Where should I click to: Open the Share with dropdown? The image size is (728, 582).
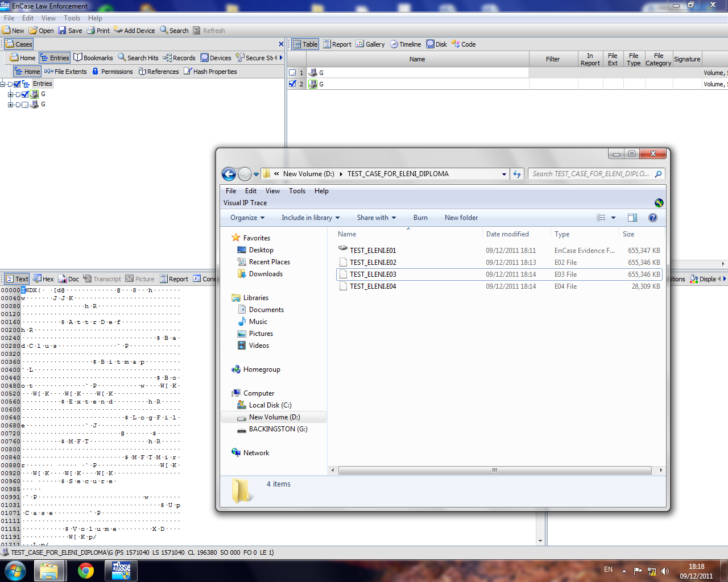click(x=376, y=218)
